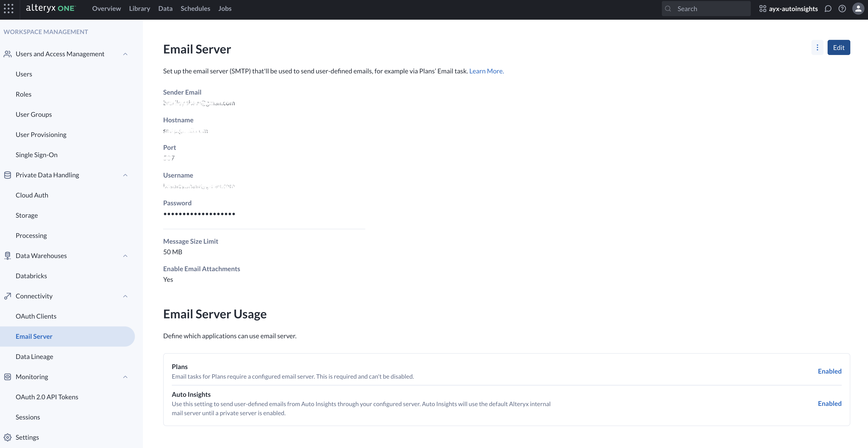Open the Learn More link
The height and width of the screenshot is (448, 868).
486,71
